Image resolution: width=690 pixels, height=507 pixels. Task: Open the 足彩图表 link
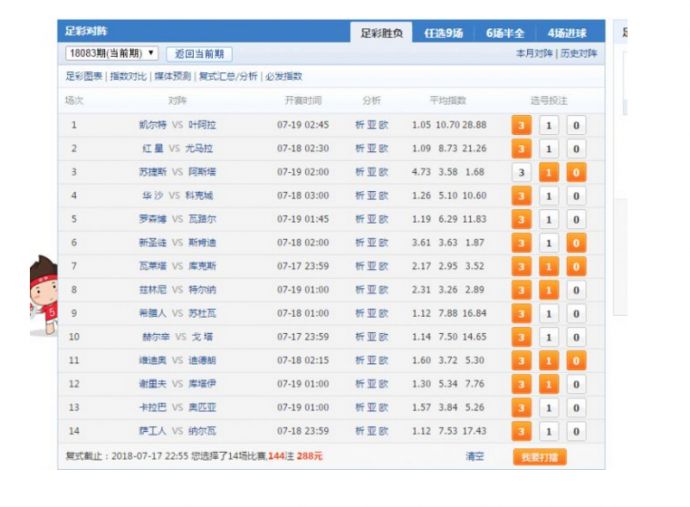(x=85, y=76)
